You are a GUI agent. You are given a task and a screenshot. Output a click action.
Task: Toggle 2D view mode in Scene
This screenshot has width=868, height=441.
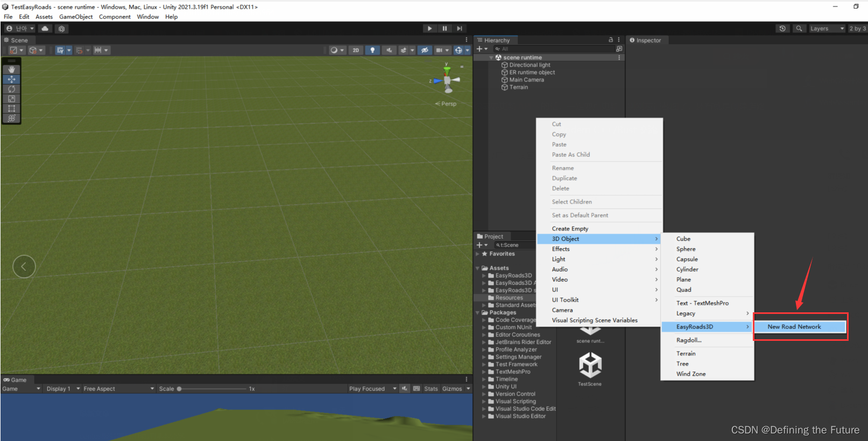[356, 50]
